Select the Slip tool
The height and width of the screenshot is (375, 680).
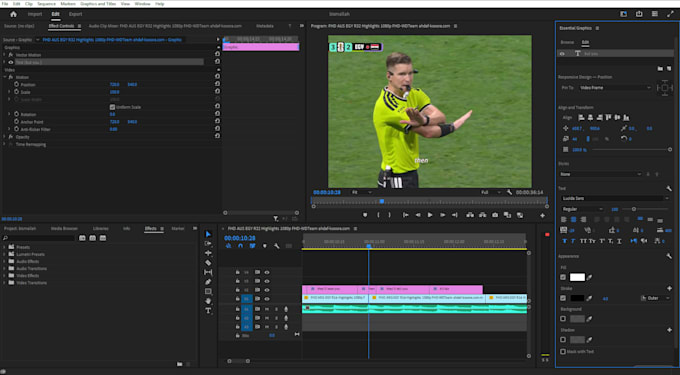(208, 272)
